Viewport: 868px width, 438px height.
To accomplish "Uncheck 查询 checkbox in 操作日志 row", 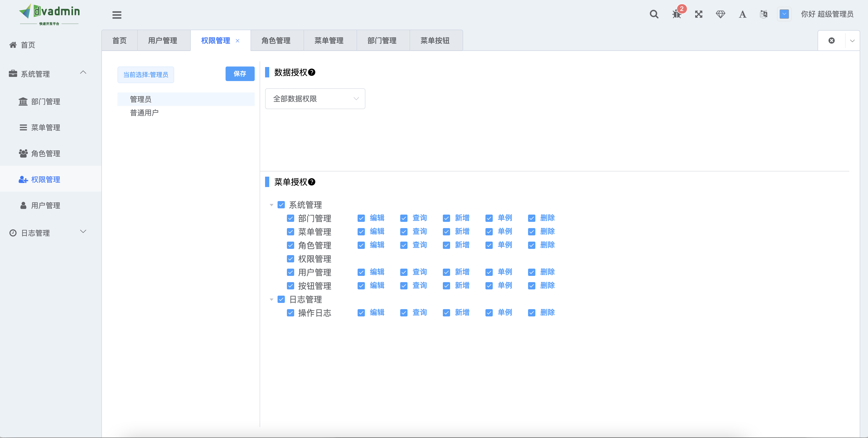I will click(404, 313).
